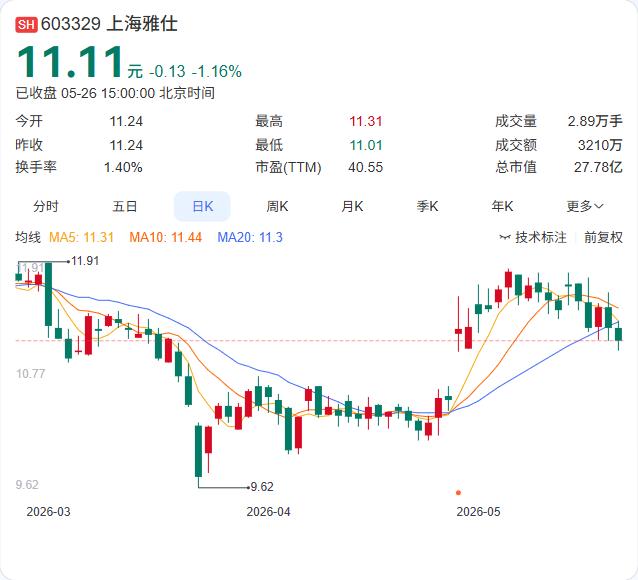The width and height of the screenshot is (638, 580).
Task: Click the 最高 value 11.31
Action: 366,121
